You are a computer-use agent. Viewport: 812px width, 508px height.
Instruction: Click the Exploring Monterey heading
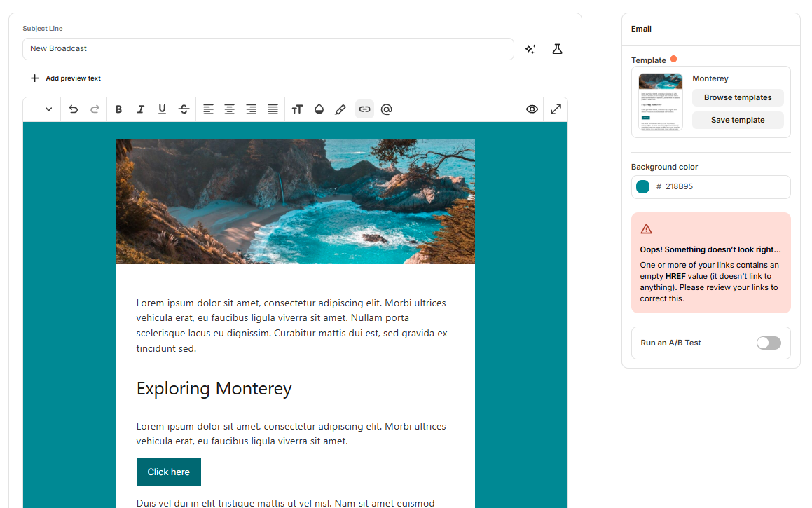214,388
